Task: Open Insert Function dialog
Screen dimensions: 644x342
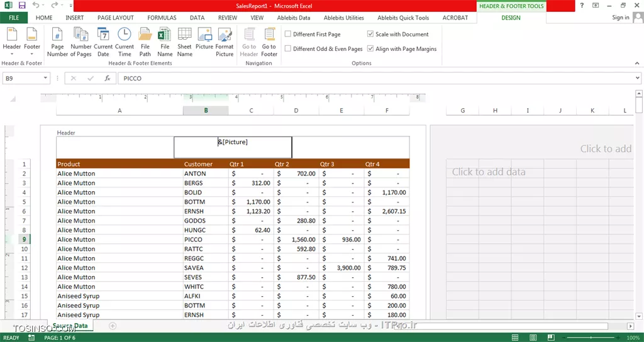Action: [107, 78]
